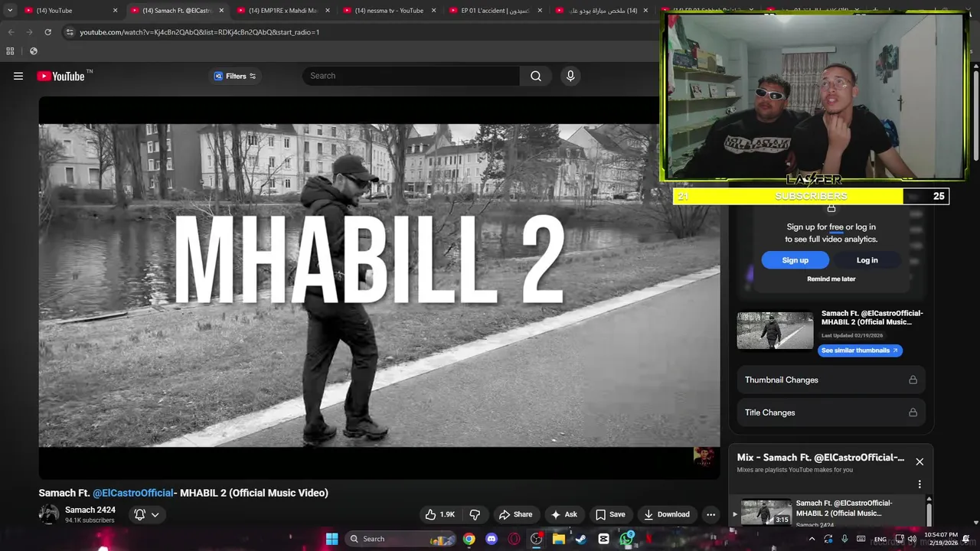Click the Sign up analytics button
980x551 pixels.
pyautogui.click(x=795, y=260)
